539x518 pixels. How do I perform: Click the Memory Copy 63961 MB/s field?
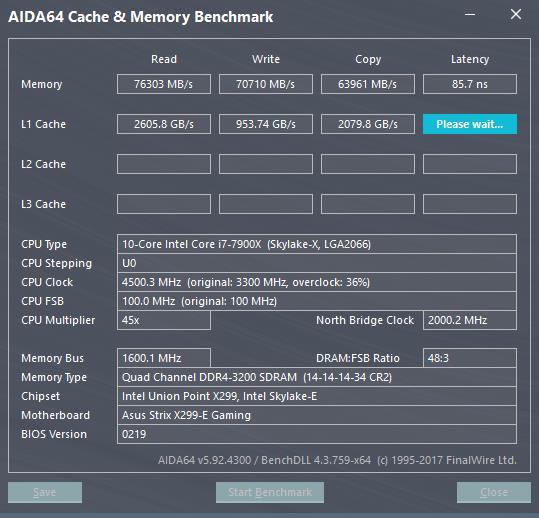click(x=368, y=84)
